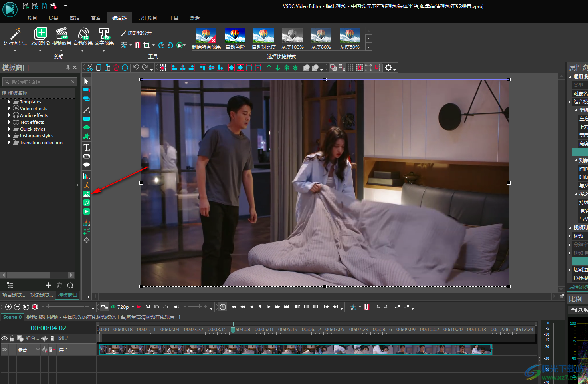This screenshot has height=384, width=588.
Task: Click the scissors Cut icon
Action: point(90,68)
